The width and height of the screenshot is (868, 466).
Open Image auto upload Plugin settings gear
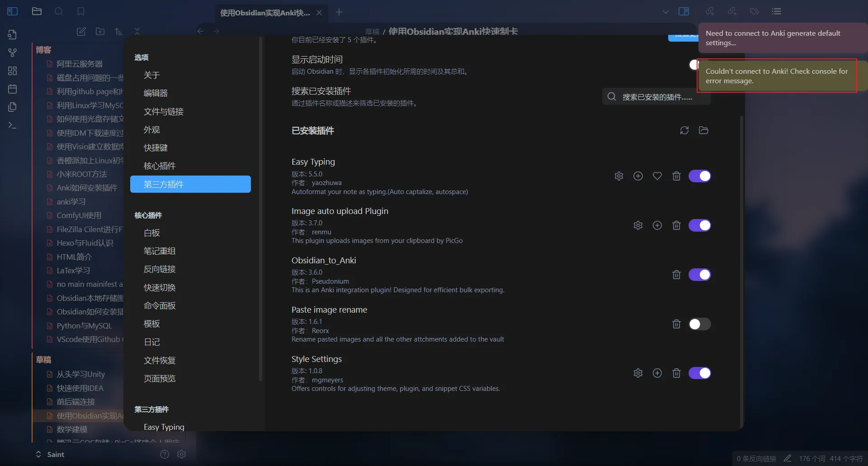click(x=638, y=225)
